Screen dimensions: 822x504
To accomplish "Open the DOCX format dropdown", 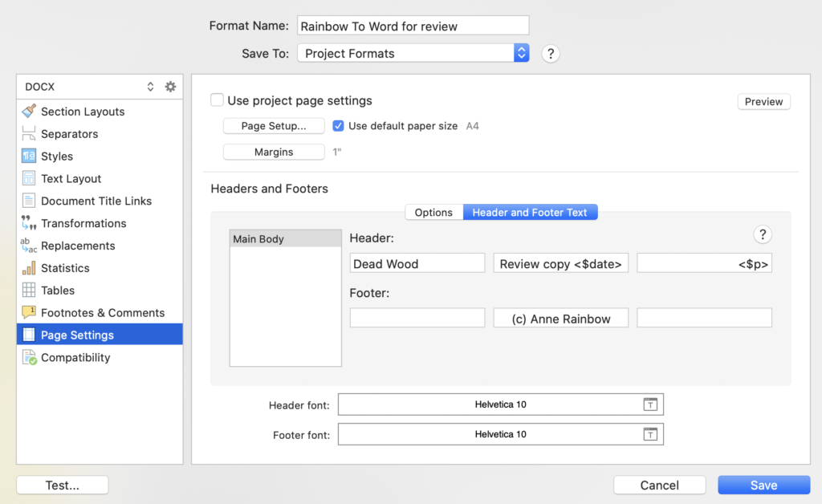I will pyautogui.click(x=150, y=86).
